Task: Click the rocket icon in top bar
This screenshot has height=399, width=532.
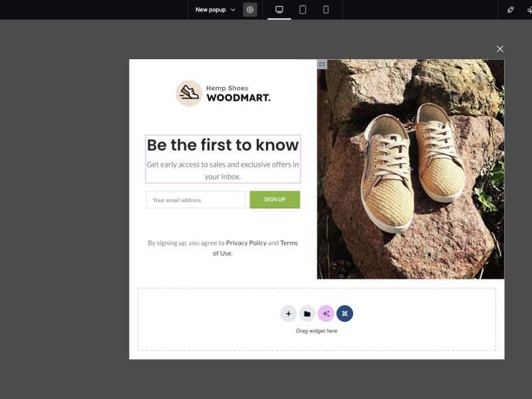Action: click(x=510, y=10)
